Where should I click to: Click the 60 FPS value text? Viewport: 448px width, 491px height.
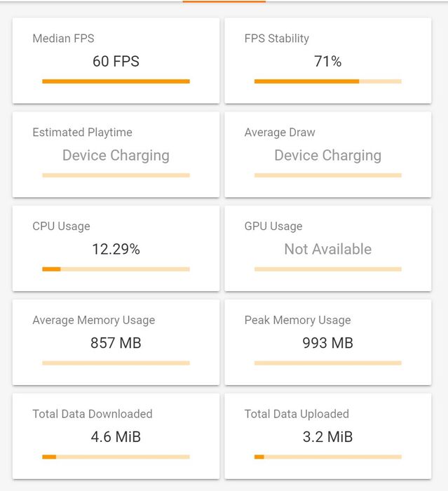116,61
